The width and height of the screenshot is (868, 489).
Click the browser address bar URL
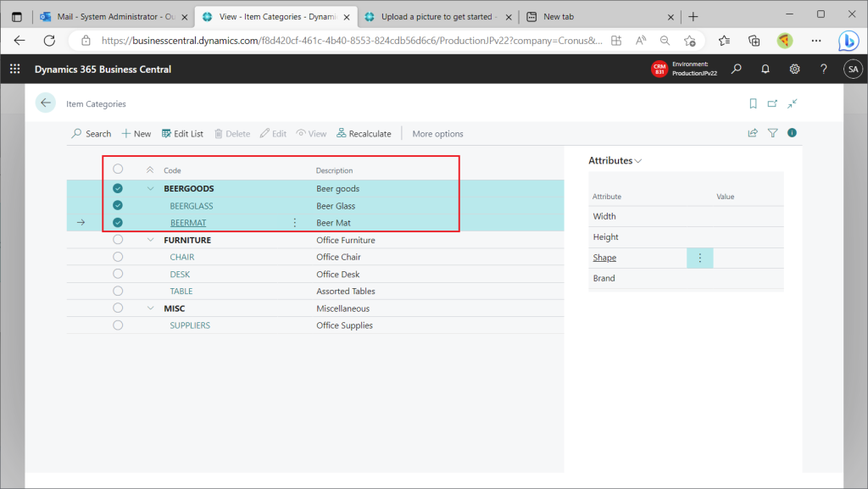click(x=352, y=41)
